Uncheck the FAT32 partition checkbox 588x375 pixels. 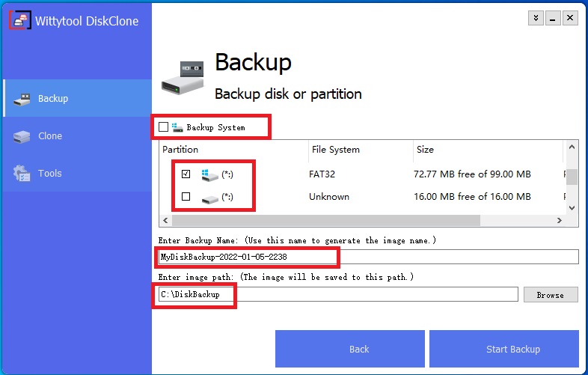click(x=186, y=174)
